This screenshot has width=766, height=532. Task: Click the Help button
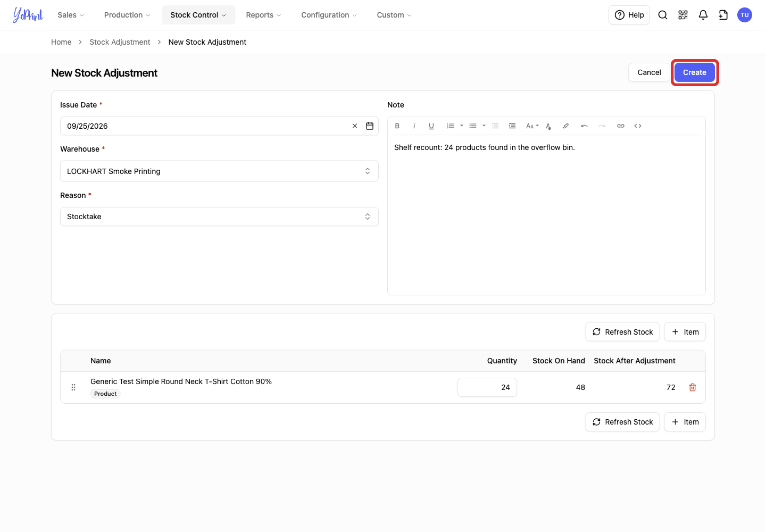click(x=629, y=15)
